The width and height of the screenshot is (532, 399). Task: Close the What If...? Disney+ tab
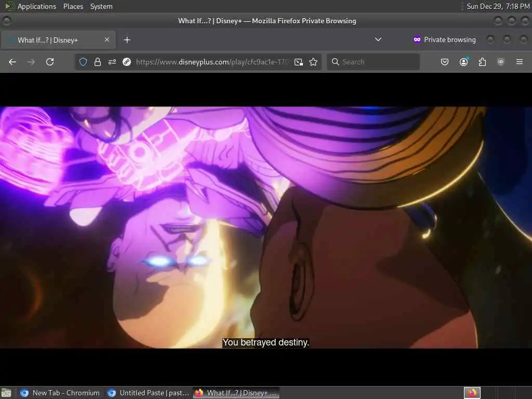coord(107,39)
